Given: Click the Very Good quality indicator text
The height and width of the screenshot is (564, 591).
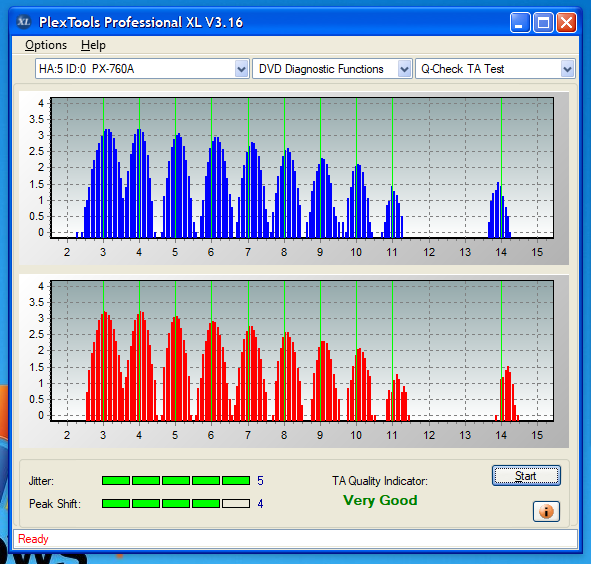Looking at the screenshot, I should 380,501.
